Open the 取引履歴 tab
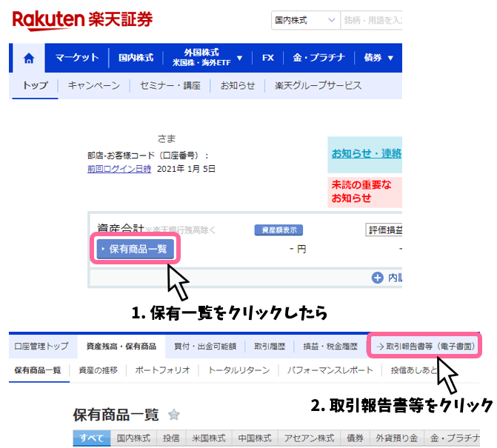Image resolution: width=497 pixels, height=448 pixels. click(x=270, y=346)
